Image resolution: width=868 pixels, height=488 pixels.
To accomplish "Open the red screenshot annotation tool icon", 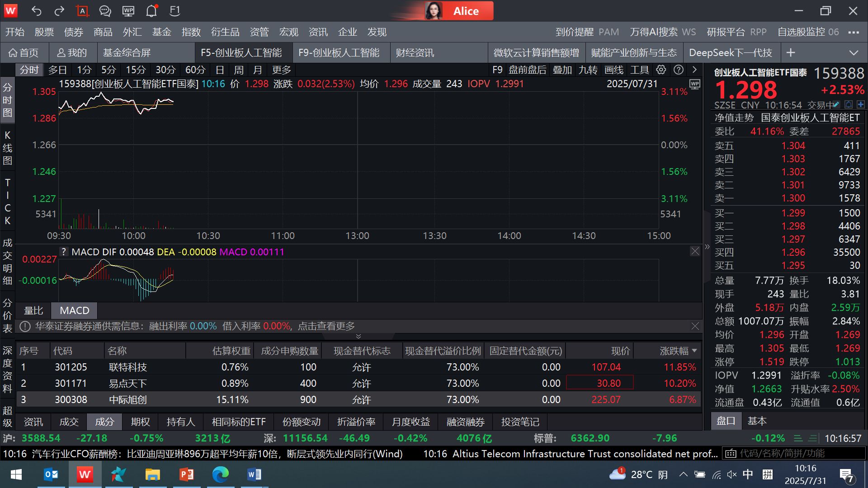I will [82, 11].
